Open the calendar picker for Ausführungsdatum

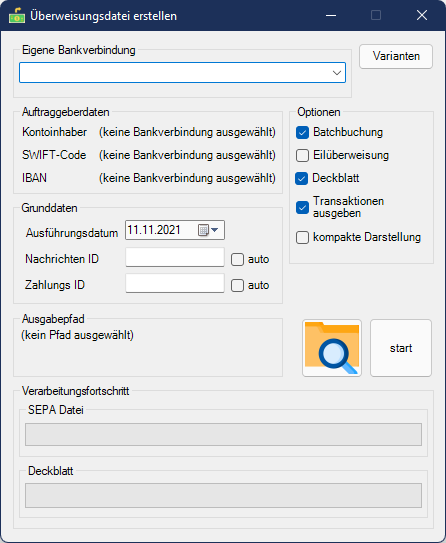point(203,230)
